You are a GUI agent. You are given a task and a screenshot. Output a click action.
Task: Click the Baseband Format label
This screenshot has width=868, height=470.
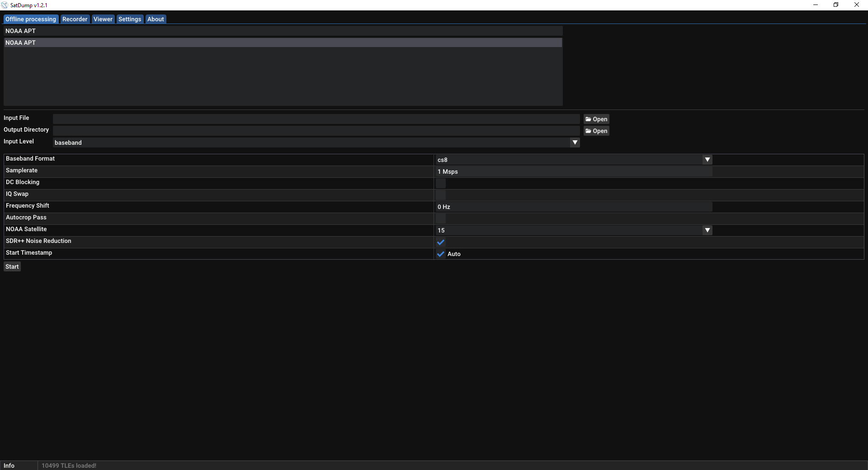[x=30, y=158]
